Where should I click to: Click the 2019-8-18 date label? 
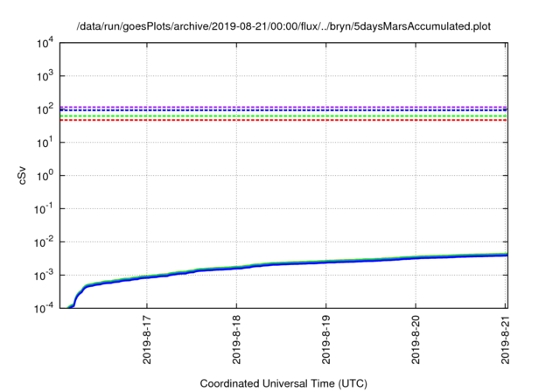pyautogui.click(x=236, y=339)
